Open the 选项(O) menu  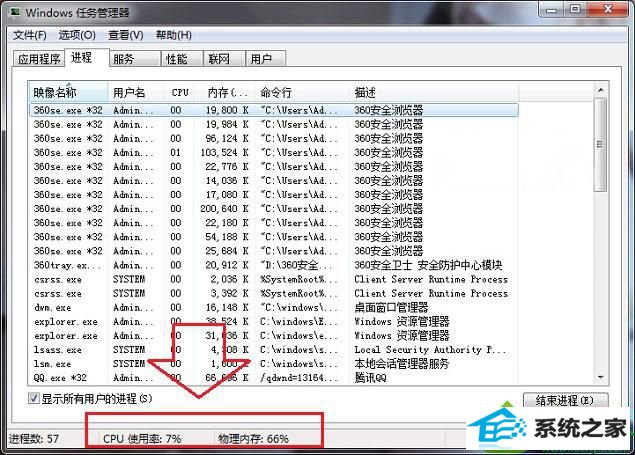(x=77, y=35)
